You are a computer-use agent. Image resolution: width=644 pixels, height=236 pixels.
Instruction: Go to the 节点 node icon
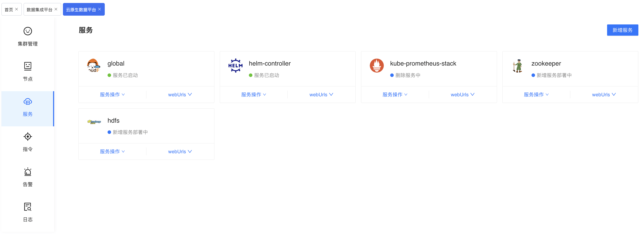(x=28, y=66)
